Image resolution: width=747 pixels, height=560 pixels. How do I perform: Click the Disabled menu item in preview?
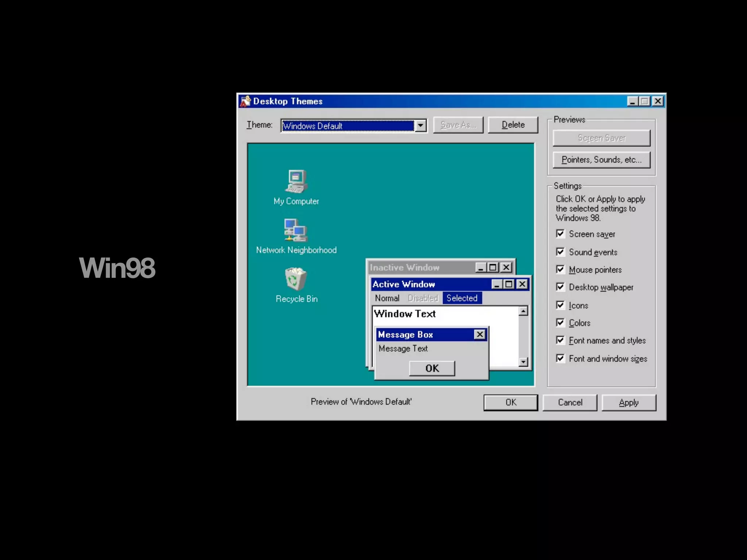423,298
